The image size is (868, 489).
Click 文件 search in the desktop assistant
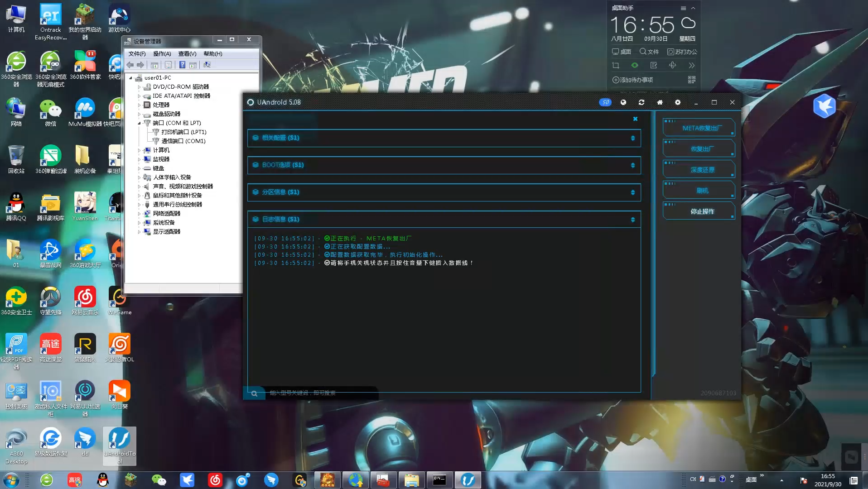click(x=649, y=52)
